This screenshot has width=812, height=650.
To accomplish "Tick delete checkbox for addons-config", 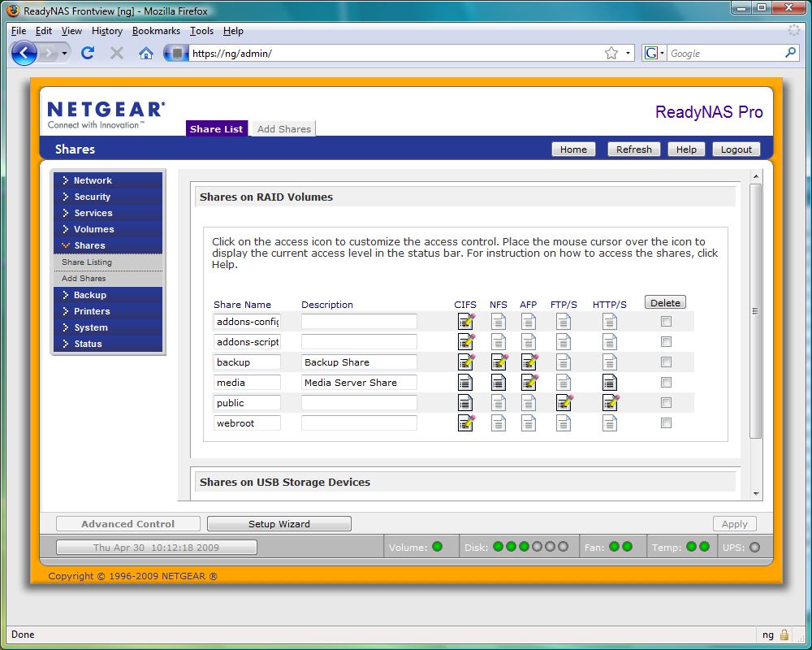I will pyautogui.click(x=666, y=322).
